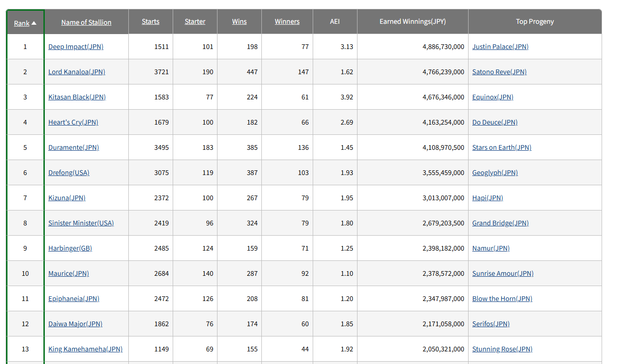Click AEI value 3.13
This screenshot has height=364, width=617.
[x=347, y=47]
